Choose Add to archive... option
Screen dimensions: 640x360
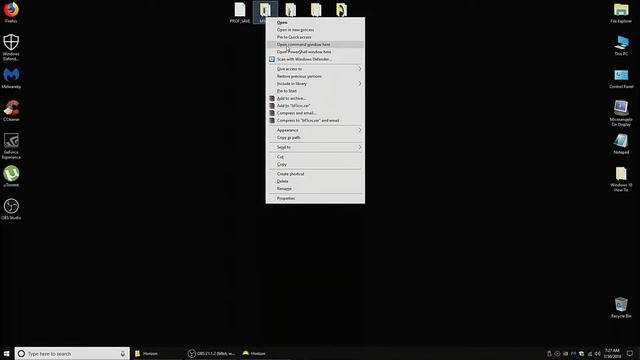[x=315, y=98]
